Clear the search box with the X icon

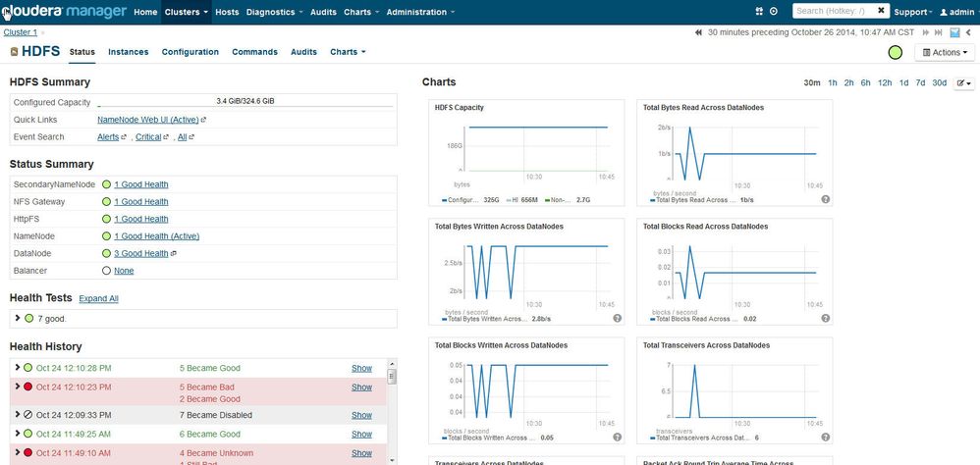pos(881,11)
